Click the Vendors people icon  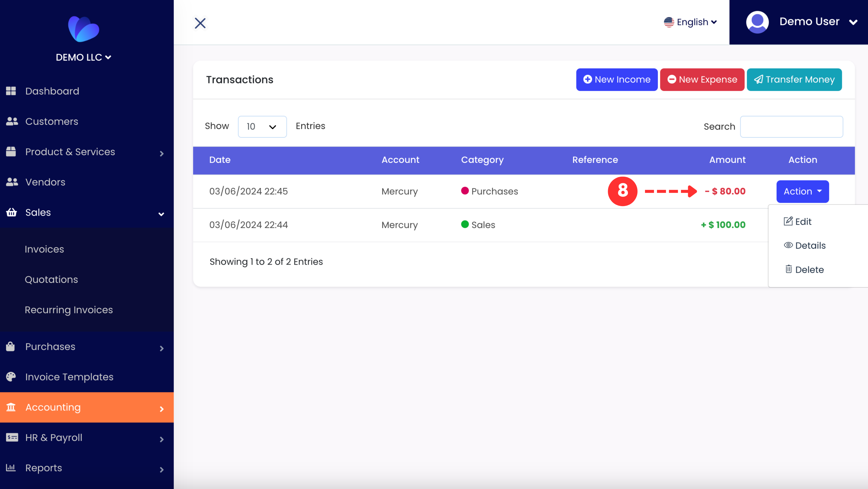click(x=12, y=182)
